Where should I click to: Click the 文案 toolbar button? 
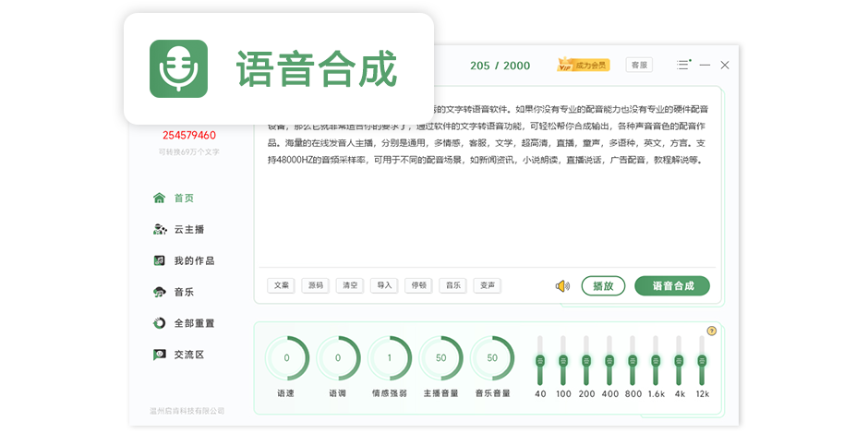[281, 285]
